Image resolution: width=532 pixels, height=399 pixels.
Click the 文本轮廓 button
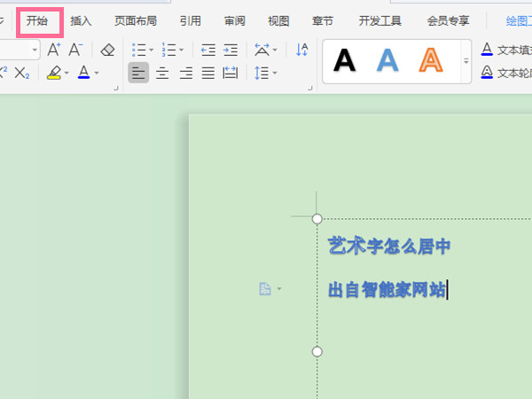pos(505,73)
